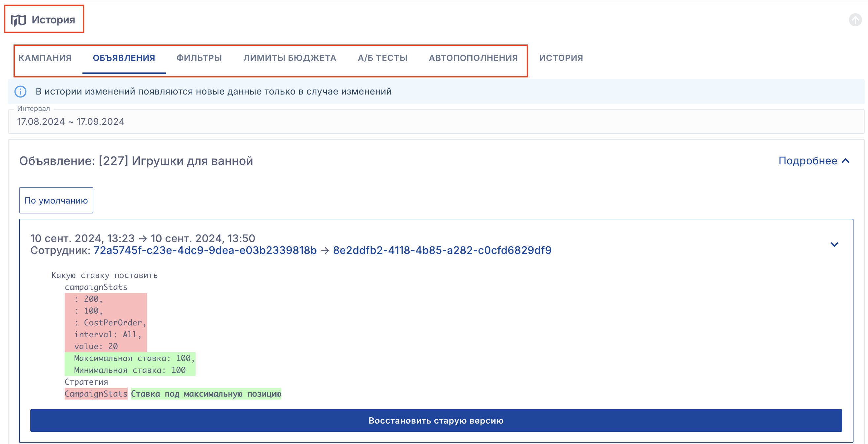The height and width of the screenshot is (444, 868).
Task: Go to the А/Б тесты tab
Action: [383, 58]
